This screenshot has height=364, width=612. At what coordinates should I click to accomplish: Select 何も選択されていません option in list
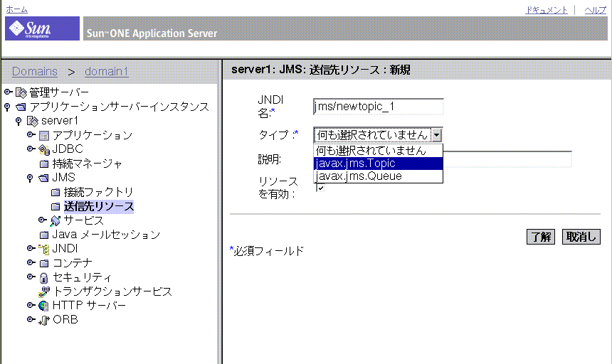(378, 151)
